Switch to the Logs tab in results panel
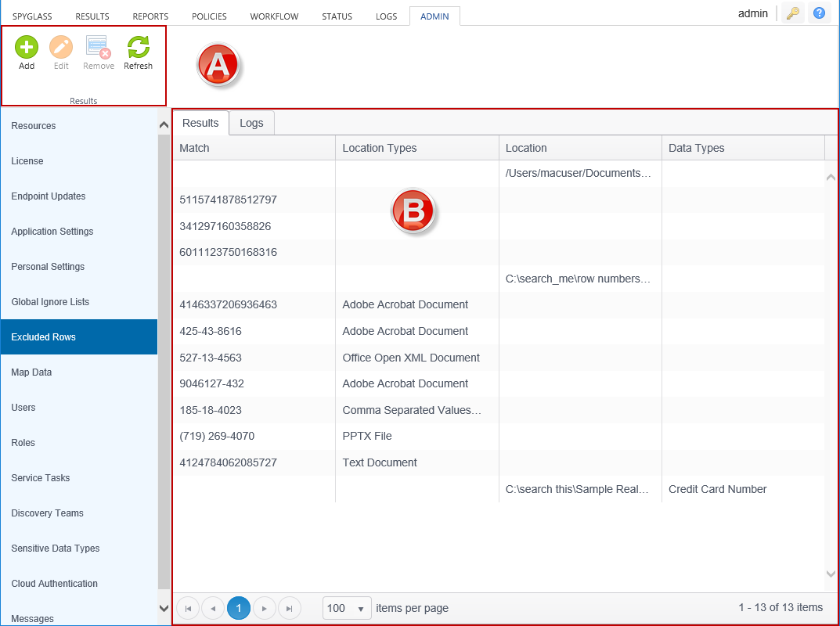This screenshot has width=840, height=626. pyautogui.click(x=251, y=123)
